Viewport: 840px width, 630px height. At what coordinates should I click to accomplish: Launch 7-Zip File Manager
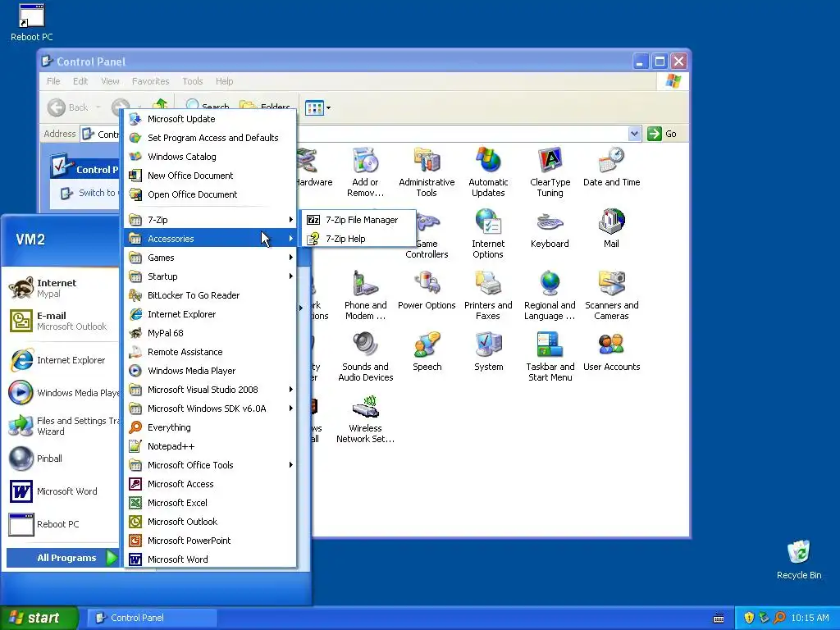(358, 220)
